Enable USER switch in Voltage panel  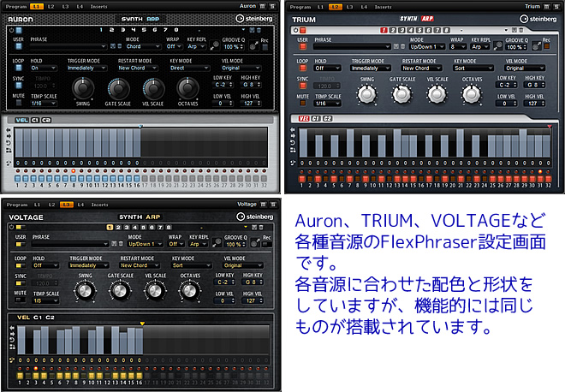pyautogui.click(x=21, y=245)
